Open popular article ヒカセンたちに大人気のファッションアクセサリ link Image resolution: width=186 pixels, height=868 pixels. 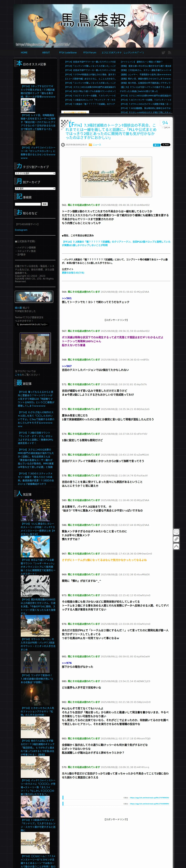[38, 711]
